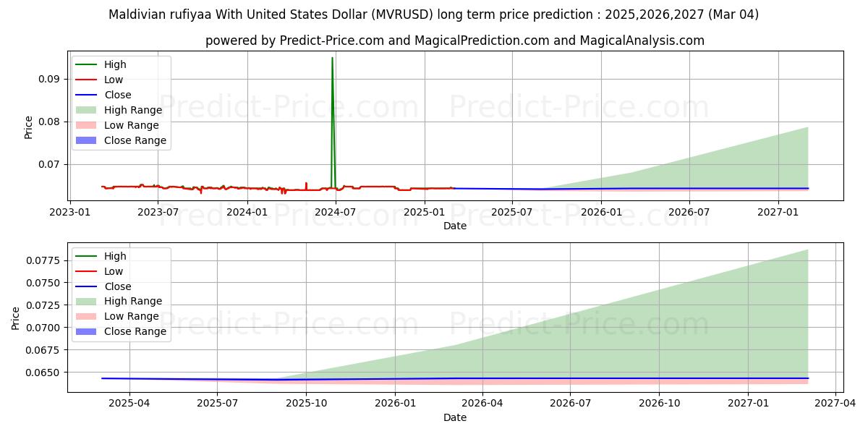This screenshot has height=434, width=868.
Task: Click the 2025-04 tick label on bottom x-axis
Action: pyautogui.click(x=129, y=404)
